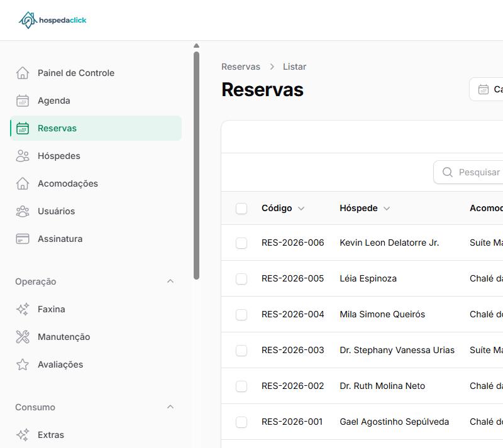Screen dimensions: 503x448
Task: Click guest Mila Simone Queirós
Action: pyautogui.click(x=382, y=314)
